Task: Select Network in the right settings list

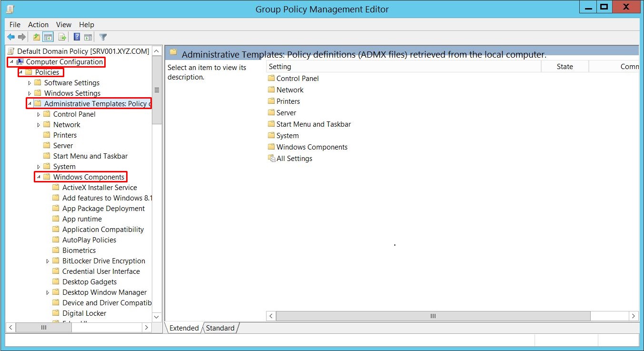Action: click(x=290, y=90)
